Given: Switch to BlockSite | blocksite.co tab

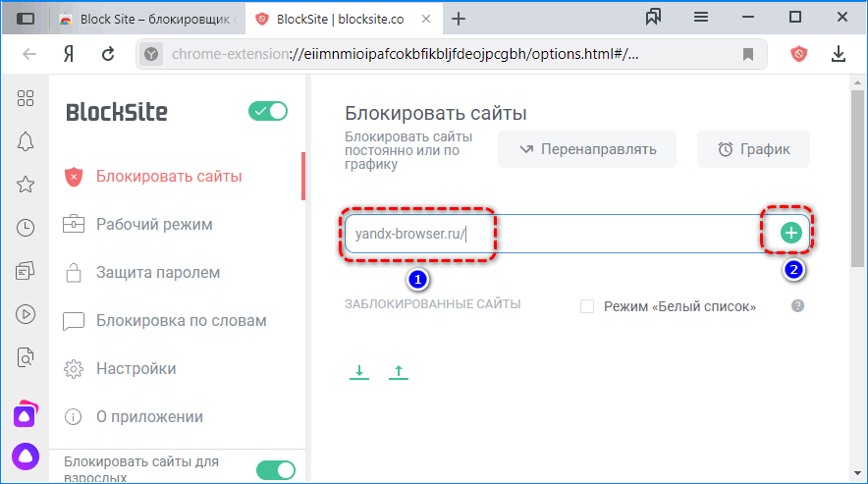Looking at the screenshot, I should pyautogui.click(x=339, y=20).
